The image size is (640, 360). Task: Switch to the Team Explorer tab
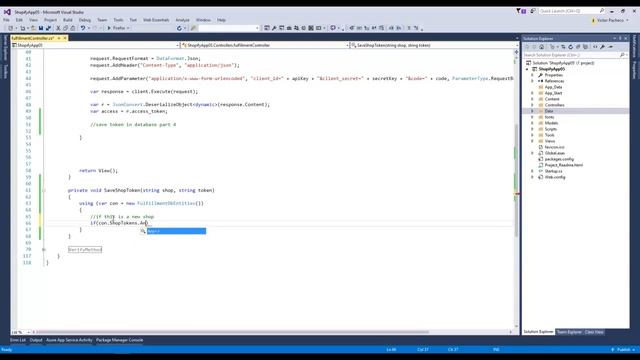pyautogui.click(x=569, y=332)
